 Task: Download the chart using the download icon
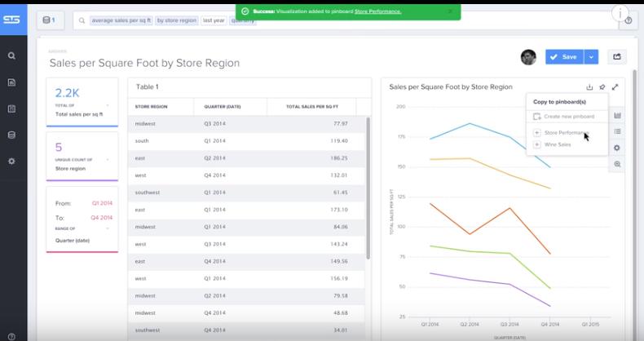click(589, 87)
